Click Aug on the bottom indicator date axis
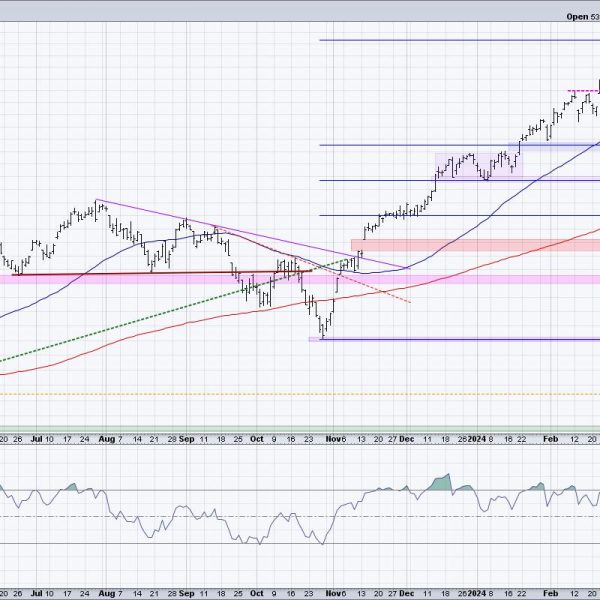600x600 pixels. click(x=106, y=593)
